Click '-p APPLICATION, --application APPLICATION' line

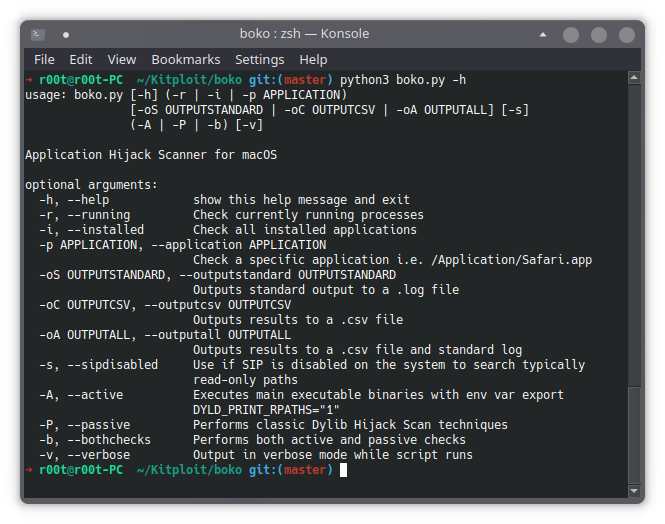click(183, 245)
